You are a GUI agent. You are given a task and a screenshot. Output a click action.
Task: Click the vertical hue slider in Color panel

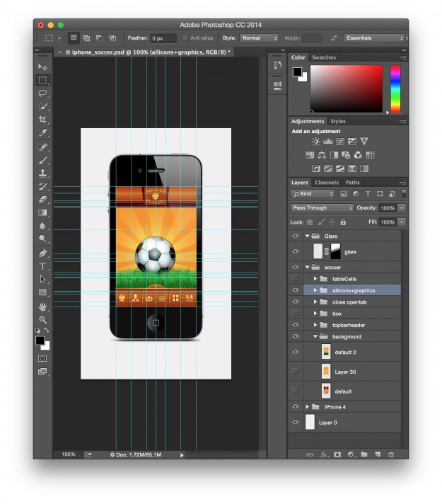click(395, 89)
